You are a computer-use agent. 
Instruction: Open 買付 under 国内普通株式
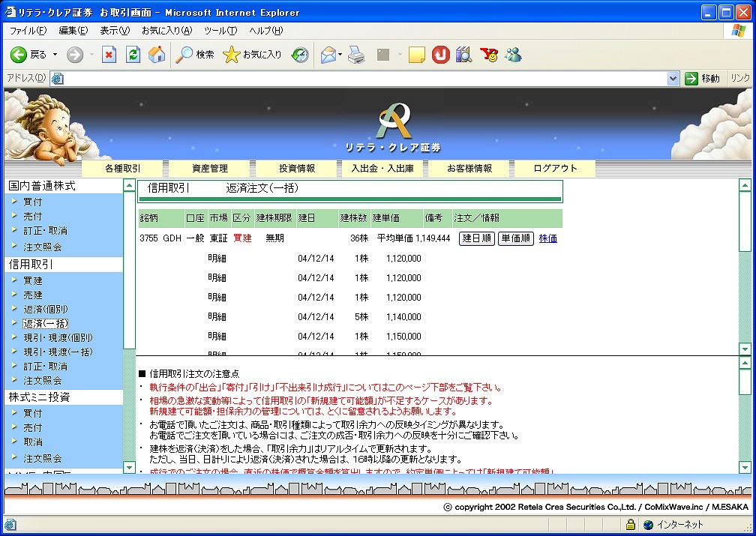(x=33, y=202)
